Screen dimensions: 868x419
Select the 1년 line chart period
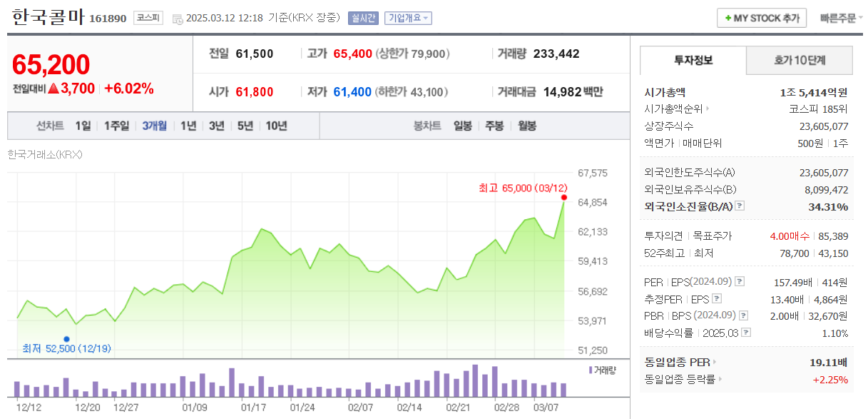(x=188, y=126)
